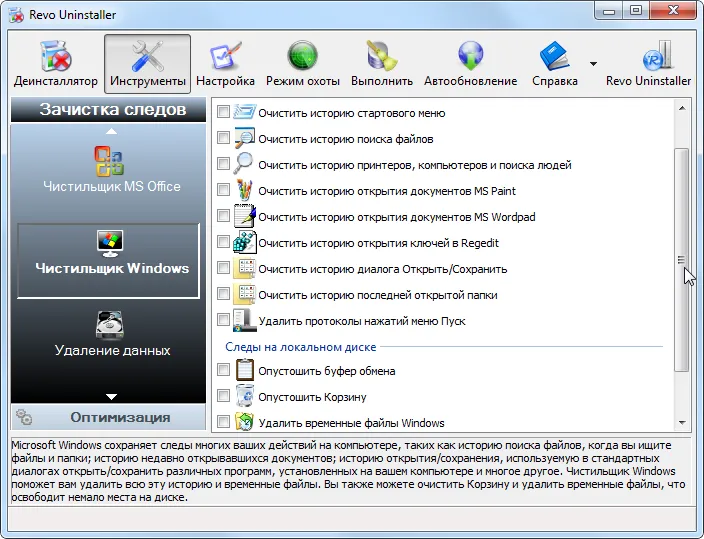Click the Recycle Bin icon for Корзину
This screenshot has width=704, height=539.
coord(245,396)
